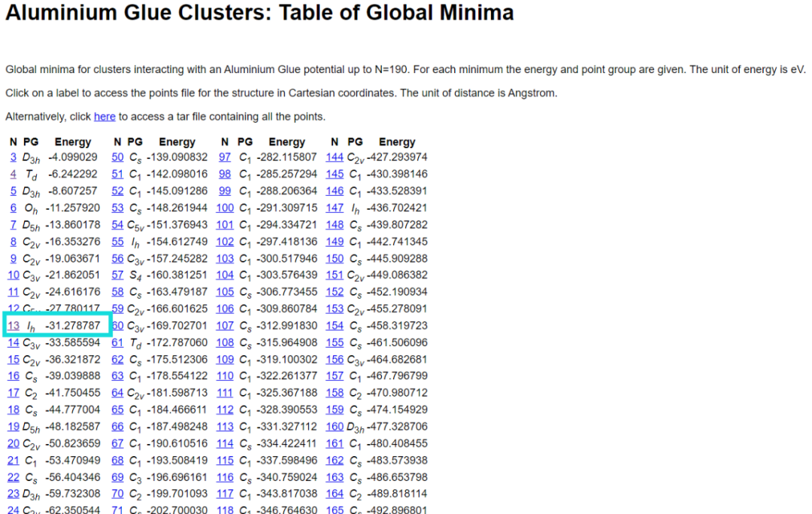Open points file for N=58
Image resolution: width=812 pixels, height=514 pixels.
coord(117,292)
